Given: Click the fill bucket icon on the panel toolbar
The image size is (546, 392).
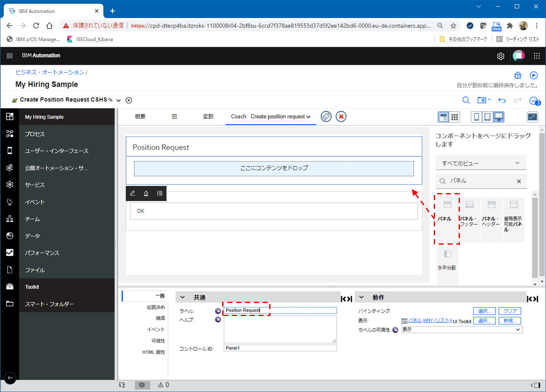Looking at the screenshot, I should pyautogui.click(x=146, y=193).
